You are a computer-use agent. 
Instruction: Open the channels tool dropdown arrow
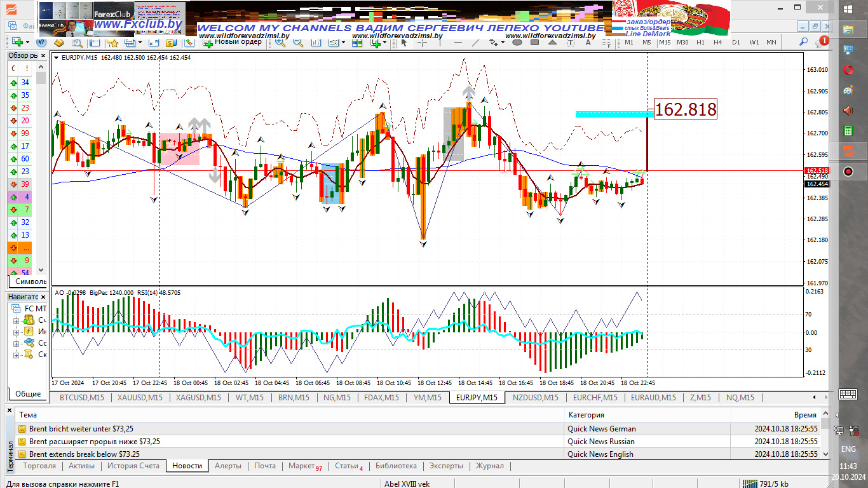[x=503, y=43]
